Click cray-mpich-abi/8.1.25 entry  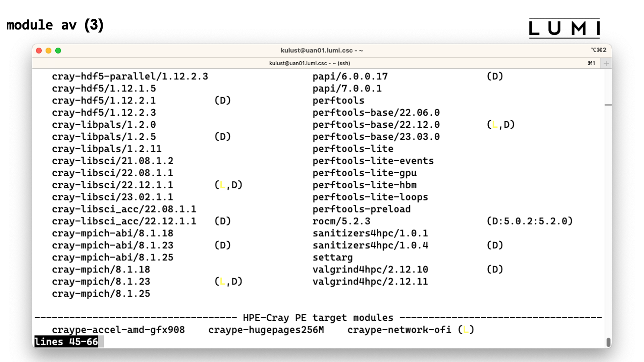tap(113, 257)
